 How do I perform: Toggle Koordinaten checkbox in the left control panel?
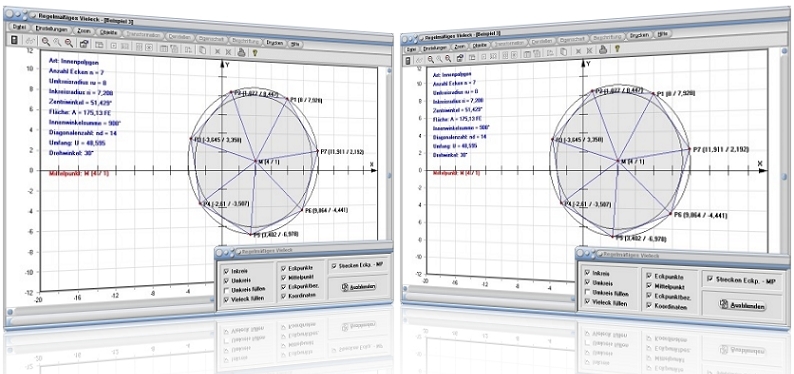[284, 295]
